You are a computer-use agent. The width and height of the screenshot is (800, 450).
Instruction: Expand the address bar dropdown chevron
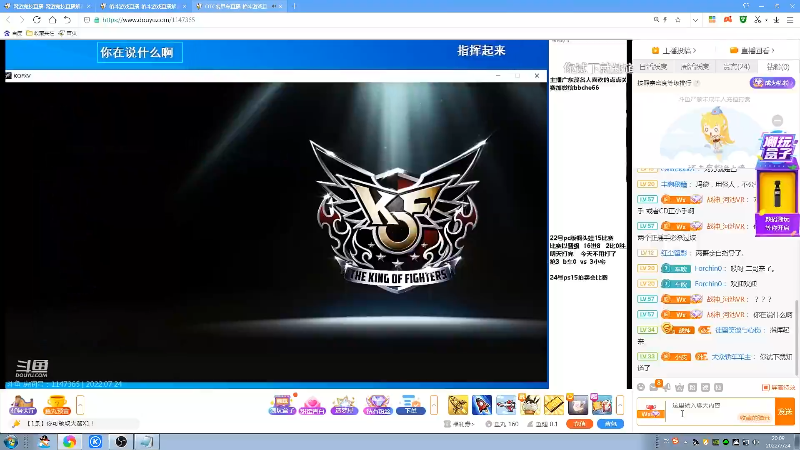[695, 20]
